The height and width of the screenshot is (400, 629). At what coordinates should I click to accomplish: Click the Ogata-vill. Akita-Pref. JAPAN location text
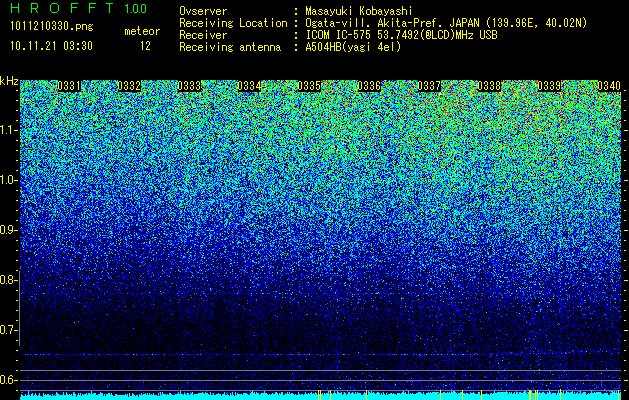point(446,23)
